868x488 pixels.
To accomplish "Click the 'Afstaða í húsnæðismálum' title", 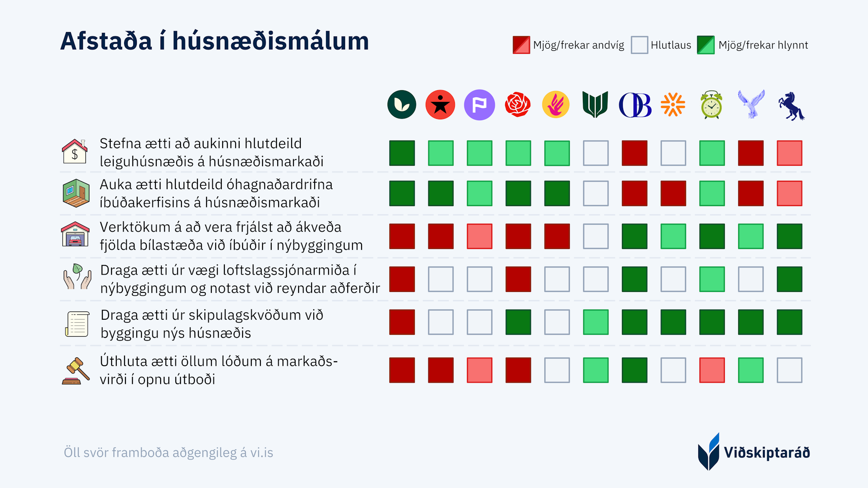I will click(x=214, y=41).
